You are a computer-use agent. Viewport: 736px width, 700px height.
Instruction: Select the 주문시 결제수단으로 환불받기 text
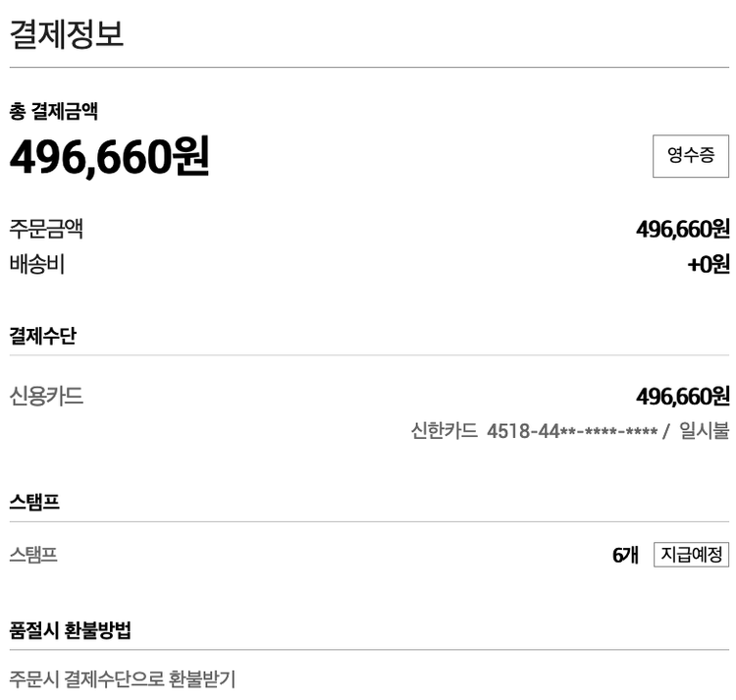coord(123,679)
